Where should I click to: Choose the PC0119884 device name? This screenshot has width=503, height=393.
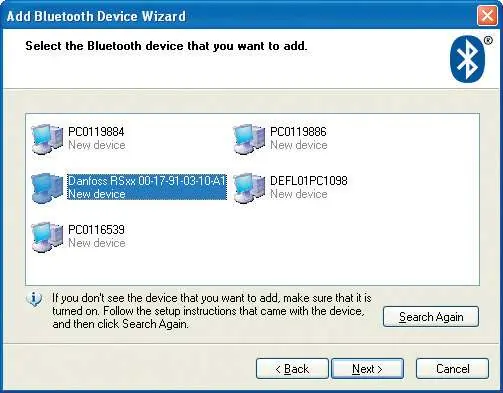coord(96,132)
